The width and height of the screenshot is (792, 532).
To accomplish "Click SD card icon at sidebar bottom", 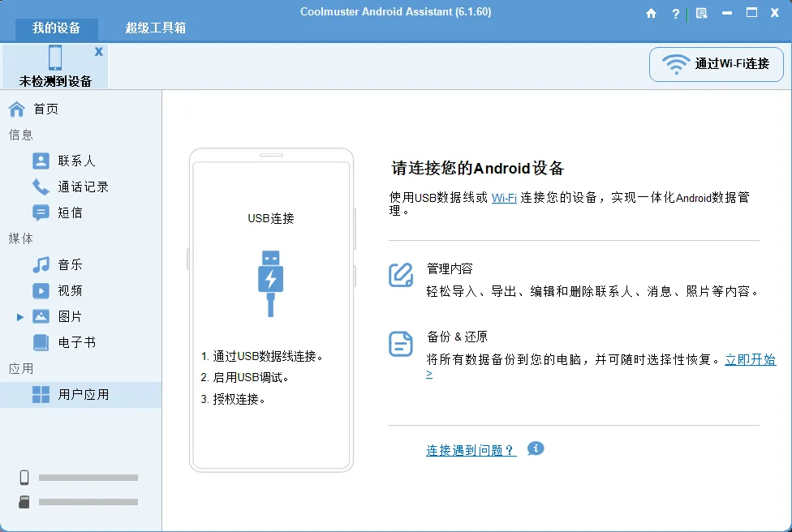I will coord(24,502).
